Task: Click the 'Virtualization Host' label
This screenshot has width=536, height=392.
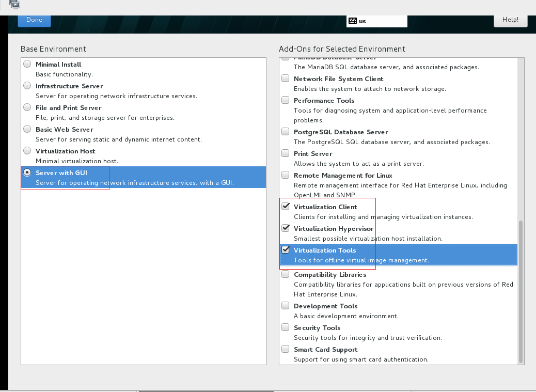Action: pos(65,151)
